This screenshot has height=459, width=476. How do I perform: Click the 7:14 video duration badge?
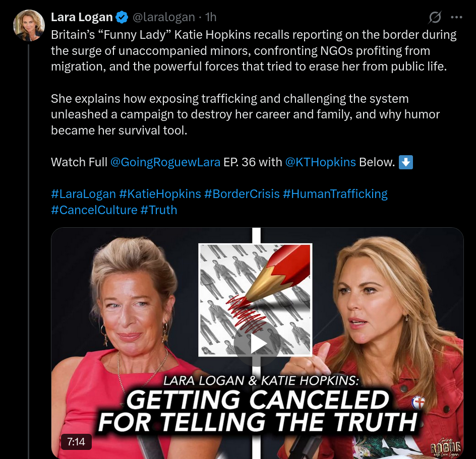pyautogui.click(x=76, y=442)
